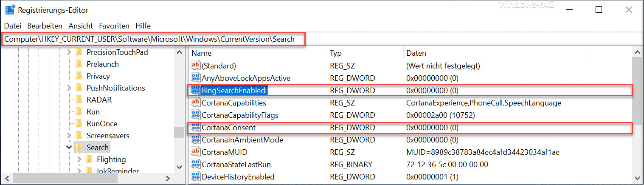Click the down arrow of values list scrollbar
The height and width of the screenshot is (185, 644).
click(x=637, y=177)
